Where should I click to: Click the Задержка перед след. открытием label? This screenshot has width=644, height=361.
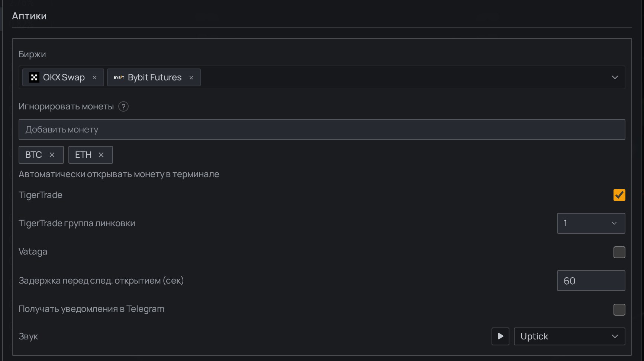point(101,281)
